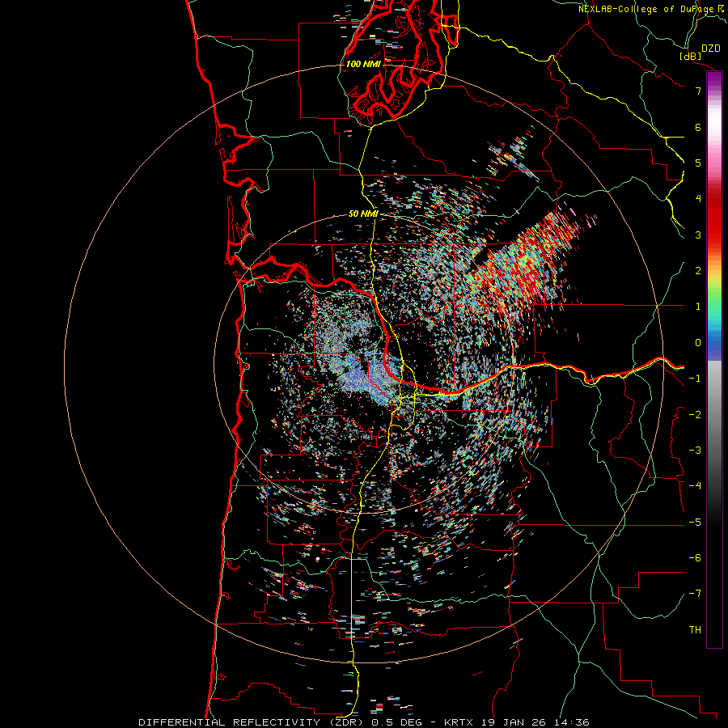This screenshot has width=728, height=728.
Task: Click the color scale value -1 label
Action: pyautogui.click(x=695, y=379)
